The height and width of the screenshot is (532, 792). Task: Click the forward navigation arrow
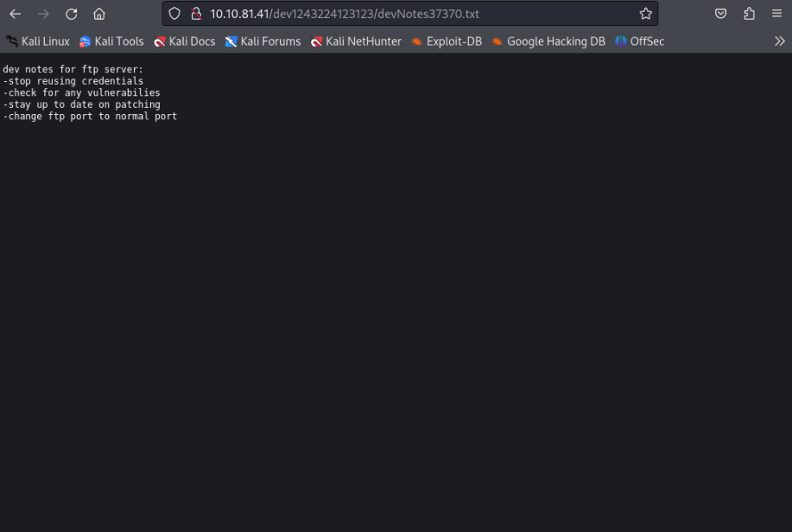[x=43, y=14]
